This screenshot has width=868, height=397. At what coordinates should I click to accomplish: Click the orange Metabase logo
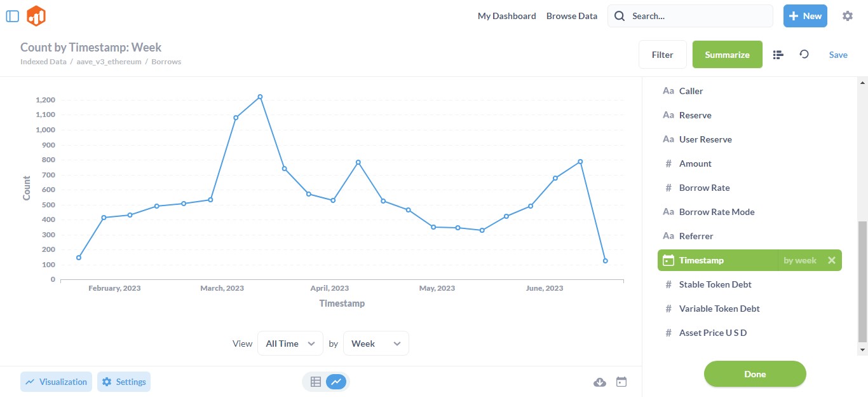tap(36, 16)
